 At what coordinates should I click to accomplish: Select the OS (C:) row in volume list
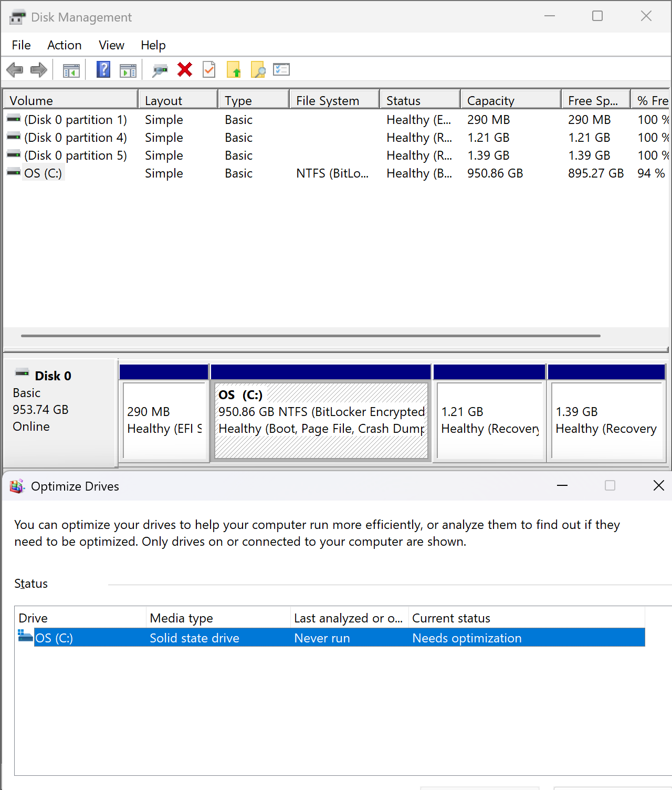click(336, 173)
